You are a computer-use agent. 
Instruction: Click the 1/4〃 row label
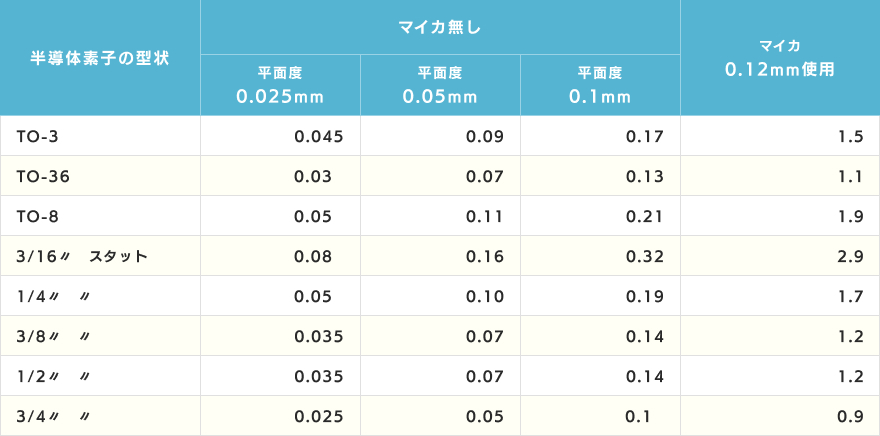(53, 296)
